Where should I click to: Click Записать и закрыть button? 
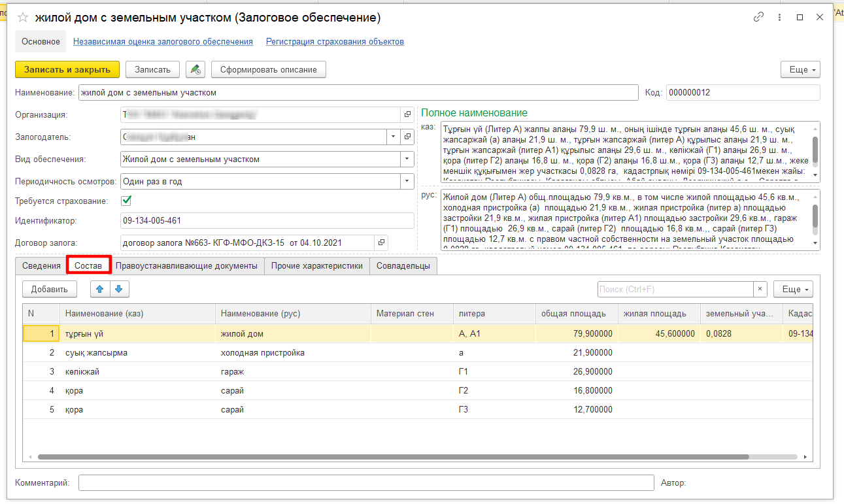click(x=67, y=69)
